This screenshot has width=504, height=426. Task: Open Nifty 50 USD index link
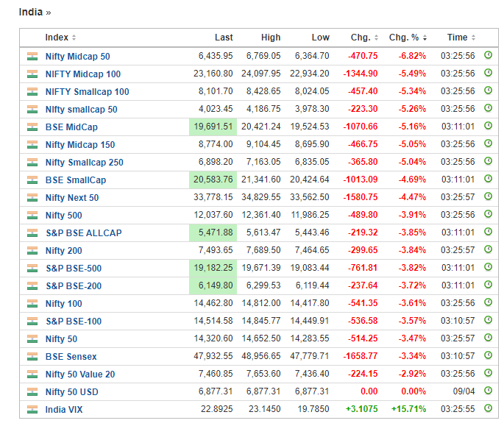point(71,392)
